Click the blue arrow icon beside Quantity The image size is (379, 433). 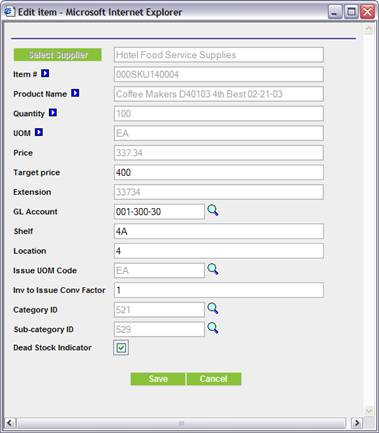(x=53, y=113)
